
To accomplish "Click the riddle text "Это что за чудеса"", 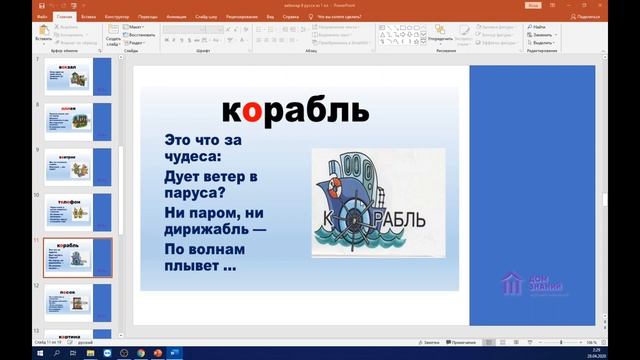I will [203, 148].
